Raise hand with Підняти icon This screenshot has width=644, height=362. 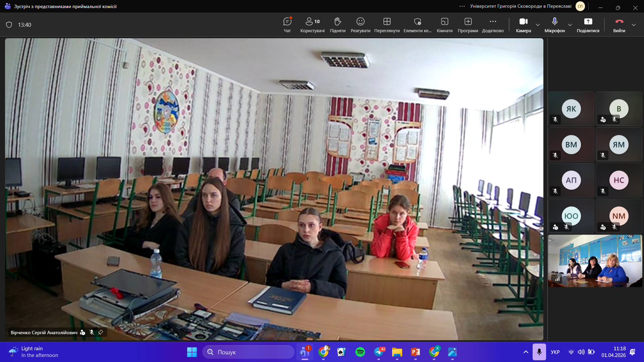point(337,25)
